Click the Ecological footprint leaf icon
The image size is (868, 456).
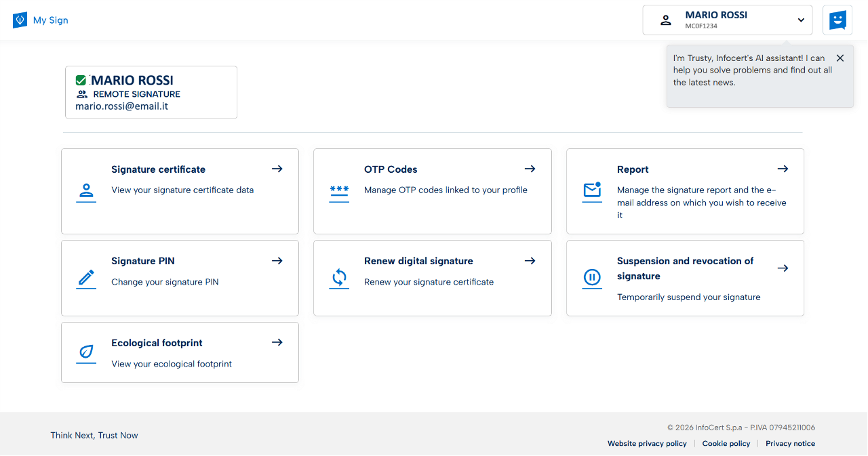tap(86, 352)
